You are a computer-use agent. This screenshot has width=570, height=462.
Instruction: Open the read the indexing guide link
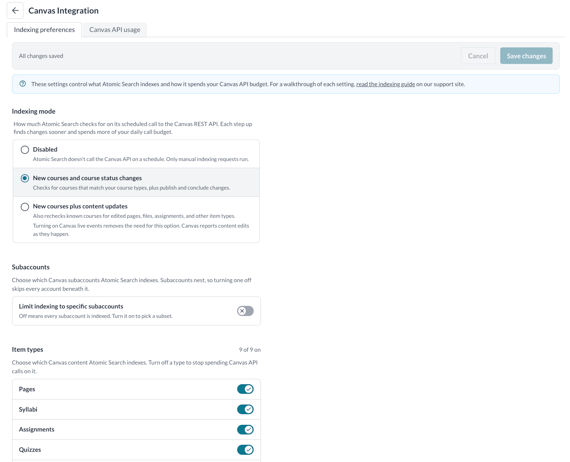click(x=385, y=84)
